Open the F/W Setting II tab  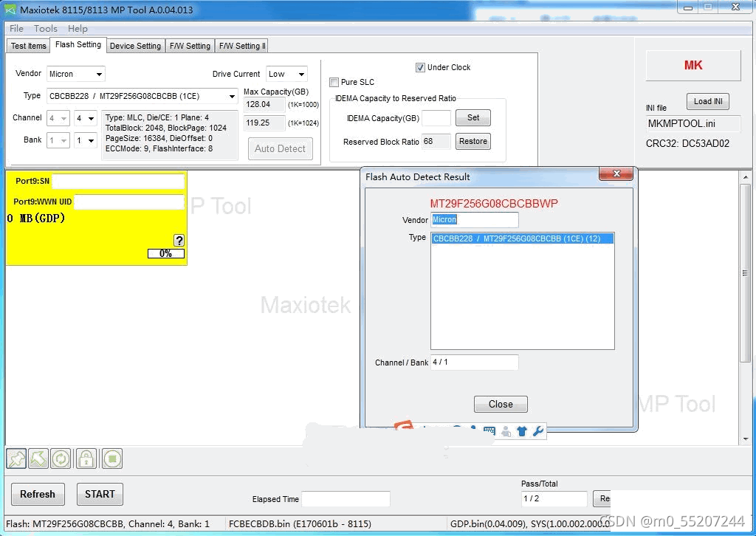(x=242, y=46)
